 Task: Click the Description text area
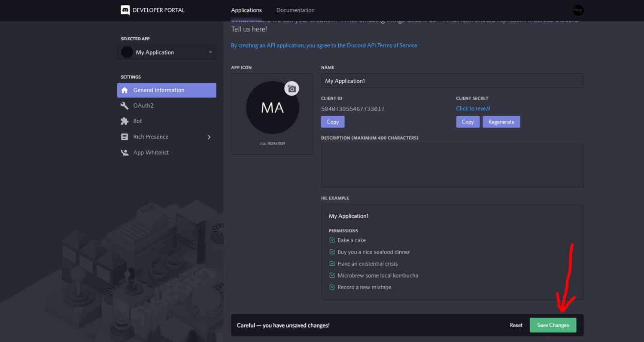(452, 166)
